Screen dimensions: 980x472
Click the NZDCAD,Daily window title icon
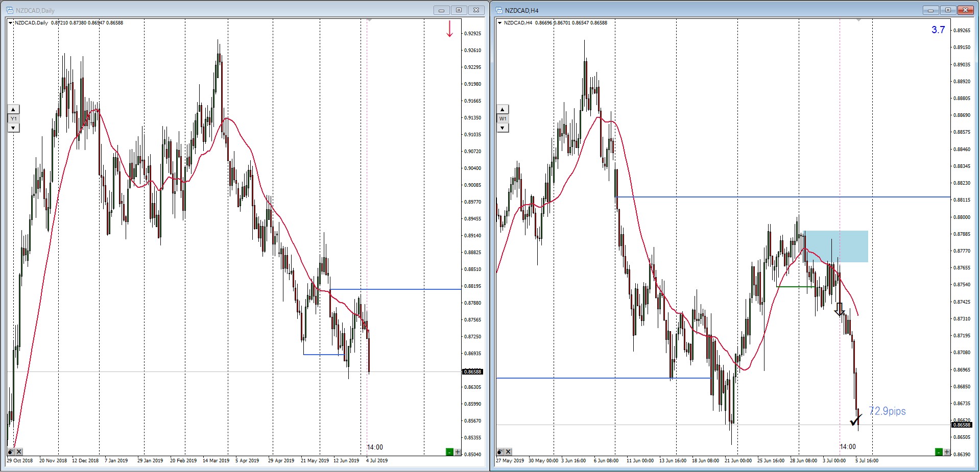[9, 10]
